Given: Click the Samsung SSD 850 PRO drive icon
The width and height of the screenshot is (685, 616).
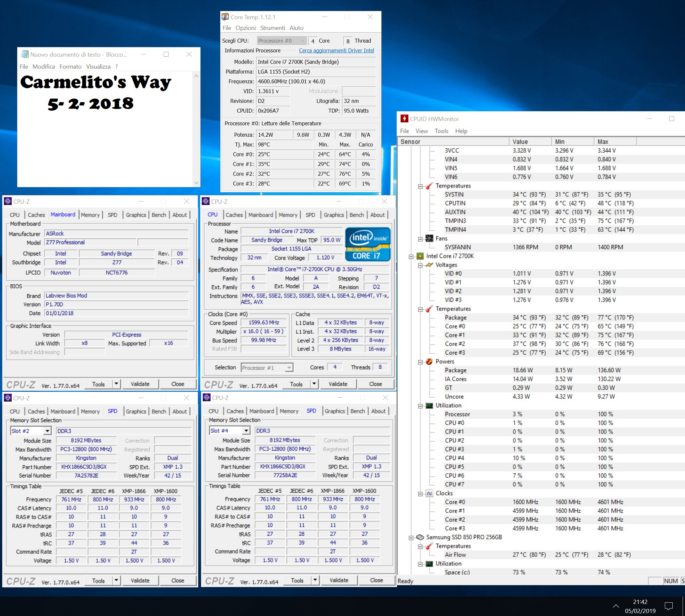Looking at the screenshot, I should pyautogui.click(x=420, y=537).
